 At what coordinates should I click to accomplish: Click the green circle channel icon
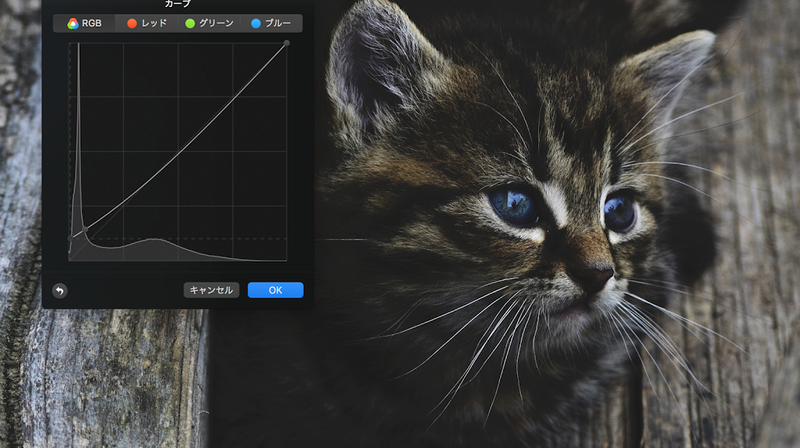pos(190,23)
